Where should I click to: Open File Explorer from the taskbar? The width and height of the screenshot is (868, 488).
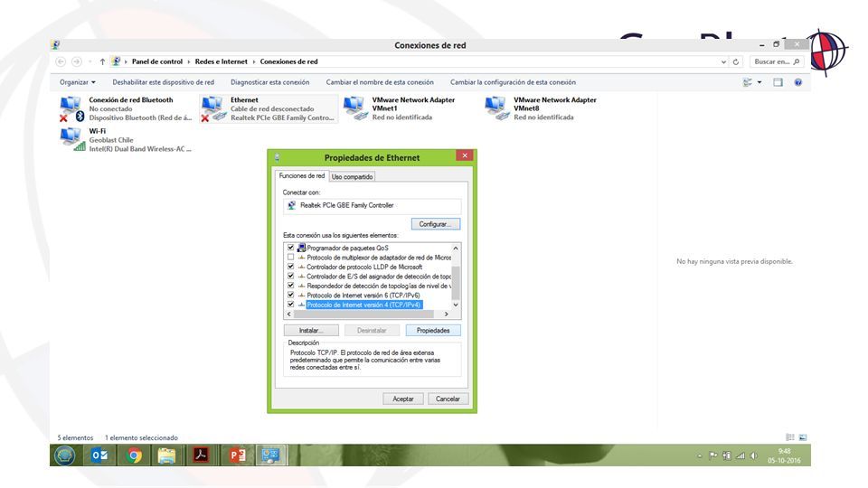point(166,455)
